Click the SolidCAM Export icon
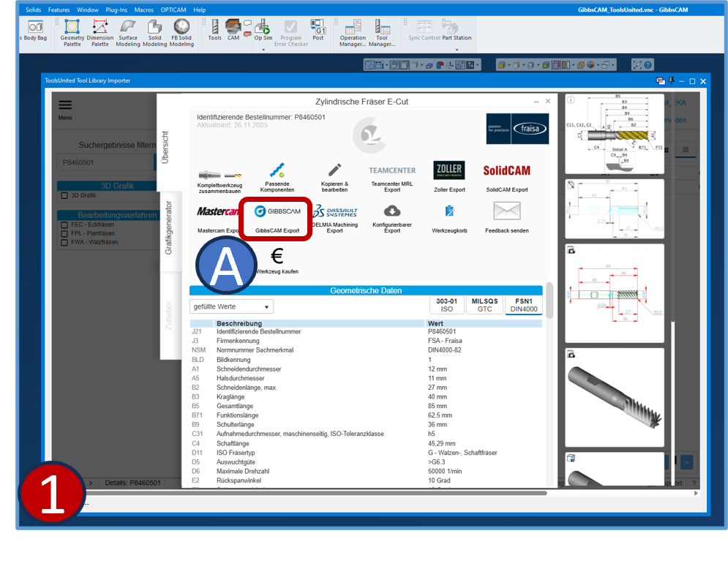The height and width of the screenshot is (566, 728). click(506, 171)
